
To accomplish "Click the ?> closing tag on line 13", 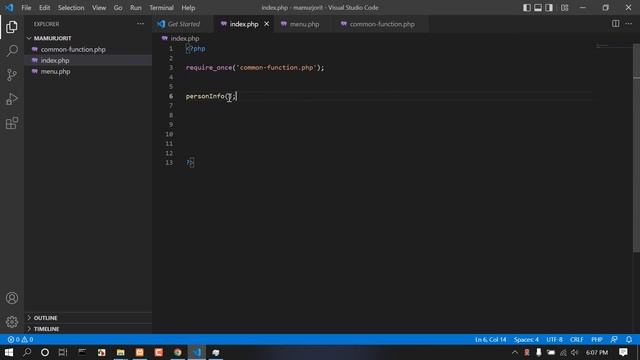I will pos(189,162).
